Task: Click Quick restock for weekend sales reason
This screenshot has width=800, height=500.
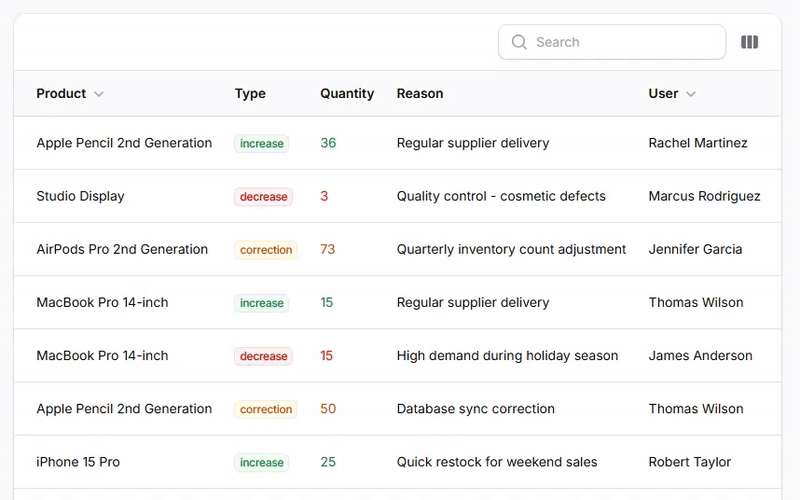Action: coord(497,462)
